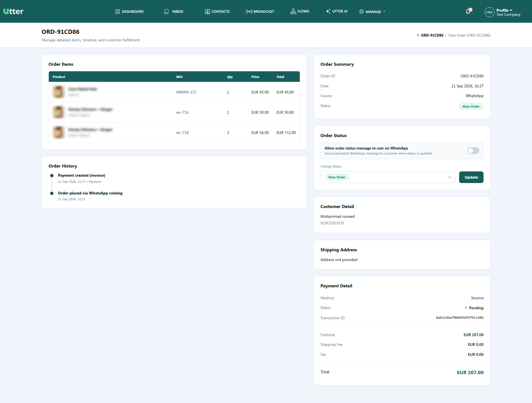Click customer phone number 923425501070

tap(332, 223)
